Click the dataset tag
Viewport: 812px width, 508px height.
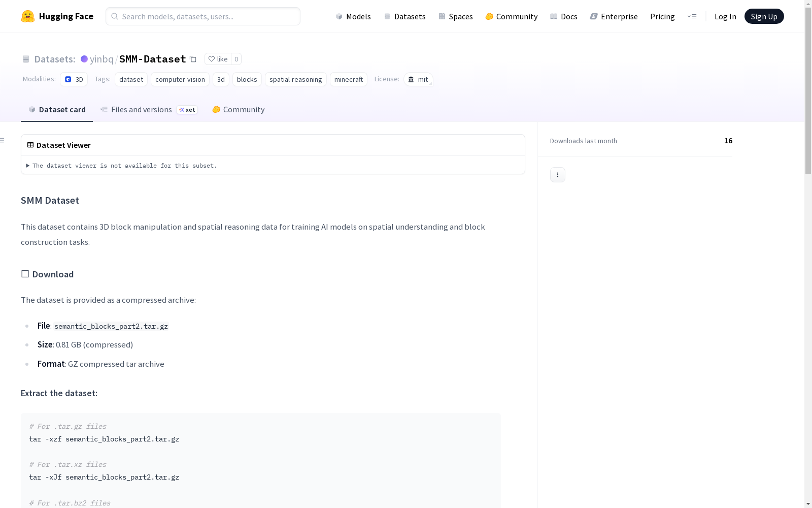pyautogui.click(x=131, y=79)
